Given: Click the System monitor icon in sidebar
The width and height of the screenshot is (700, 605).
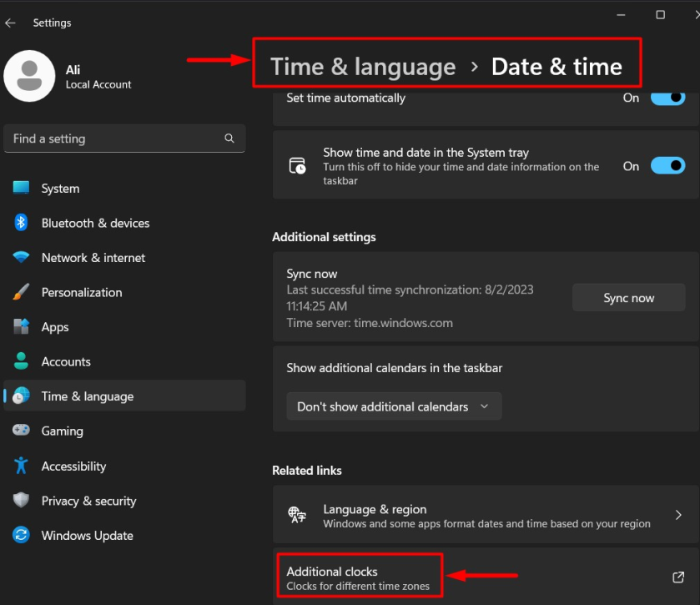Looking at the screenshot, I should 21,189.
